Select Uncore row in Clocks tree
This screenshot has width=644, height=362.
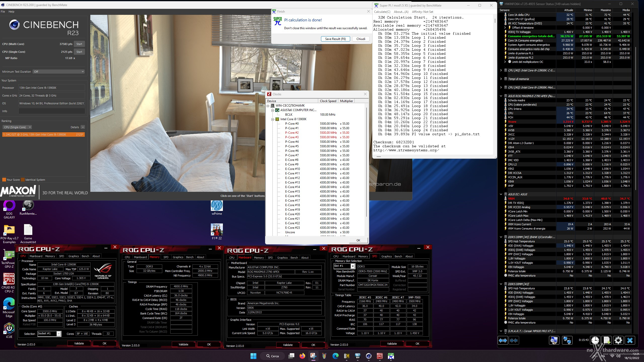[x=290, y=232]
